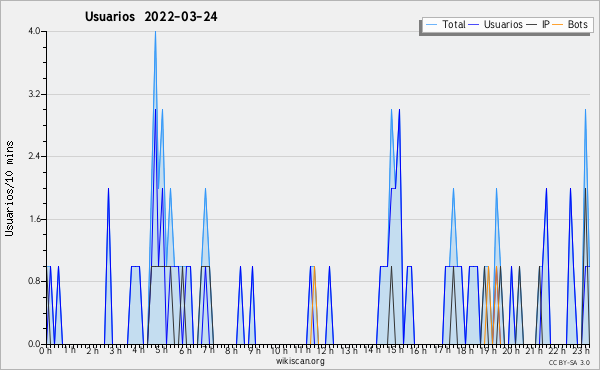This screenshot has height=370, width=600.
Task: Click the orange Bots legend line swatch
Action: point(558,25)
